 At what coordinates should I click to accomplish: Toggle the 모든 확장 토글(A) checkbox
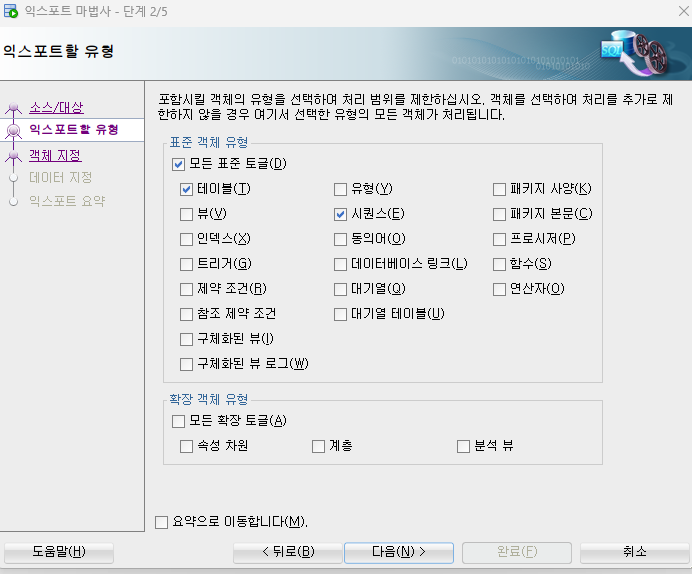(178, 421)
